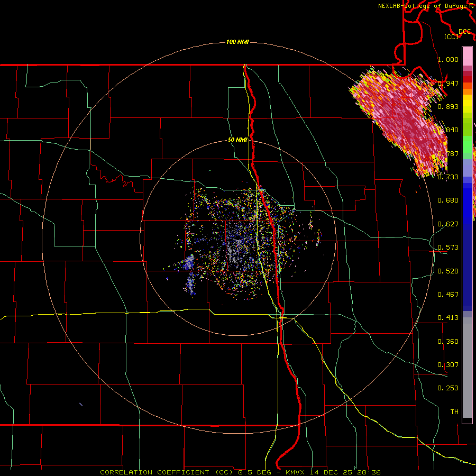Viewport: 476px width, 476px height.
Task: Click the 100 NMI range ring label
Action: click(x=237, y=42)
